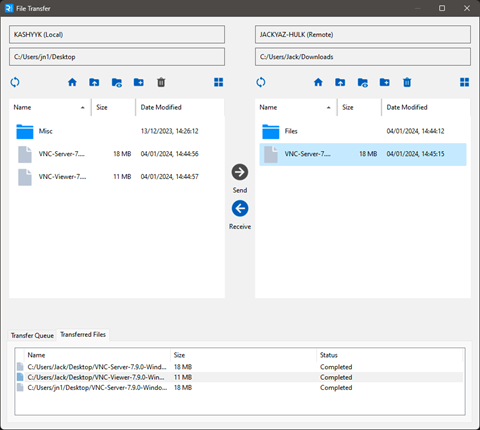480x430 pixels.
Task: Click the Receive arrow button
Action: tap(240, 209)
